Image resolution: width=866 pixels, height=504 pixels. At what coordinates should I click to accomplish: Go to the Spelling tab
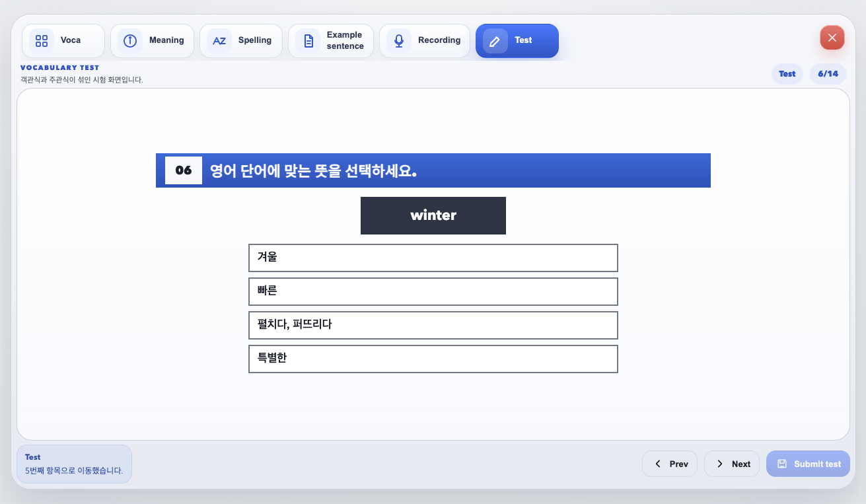241,41
